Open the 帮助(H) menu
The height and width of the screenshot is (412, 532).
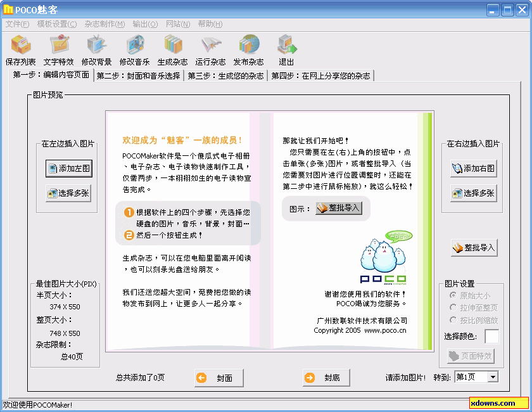point(210,24)
